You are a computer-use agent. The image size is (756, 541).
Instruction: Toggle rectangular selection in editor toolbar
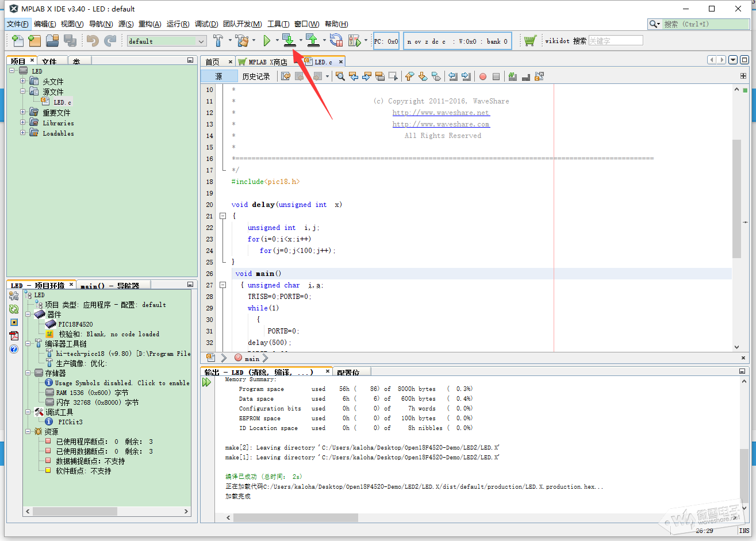click(393, 76)
